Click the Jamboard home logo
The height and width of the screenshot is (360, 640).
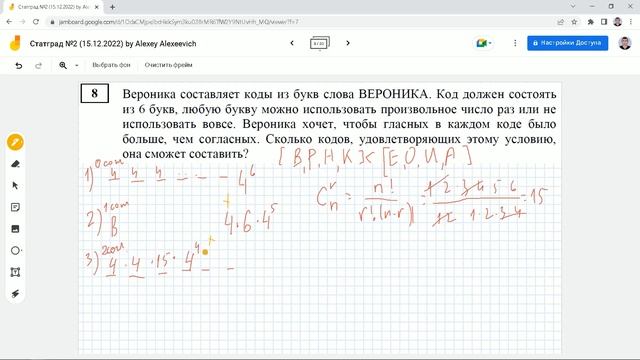tap(15, 43)
